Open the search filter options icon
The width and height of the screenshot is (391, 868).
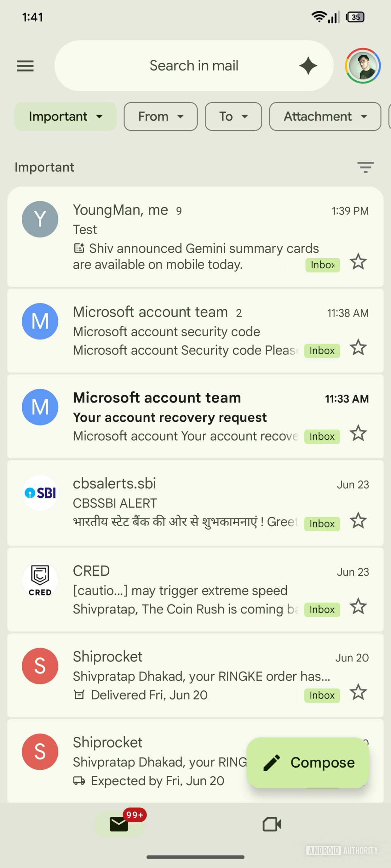[365, 167]
